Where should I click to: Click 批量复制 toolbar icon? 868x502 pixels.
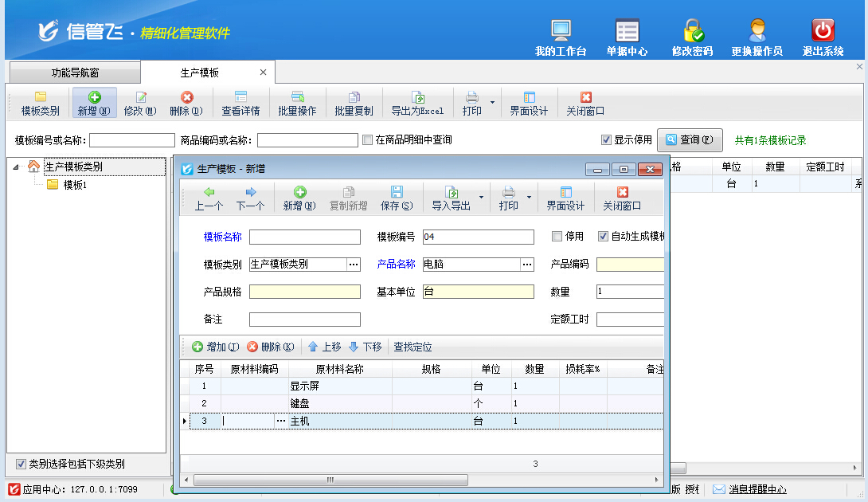(354, 97)
